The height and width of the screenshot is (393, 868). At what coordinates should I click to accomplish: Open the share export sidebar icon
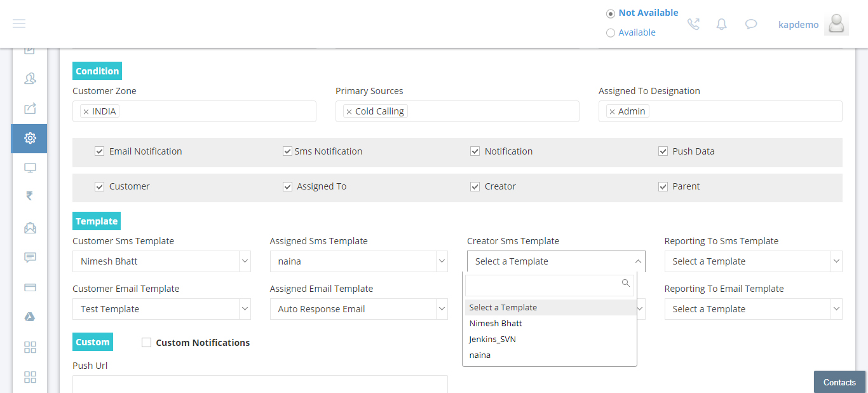30,108
